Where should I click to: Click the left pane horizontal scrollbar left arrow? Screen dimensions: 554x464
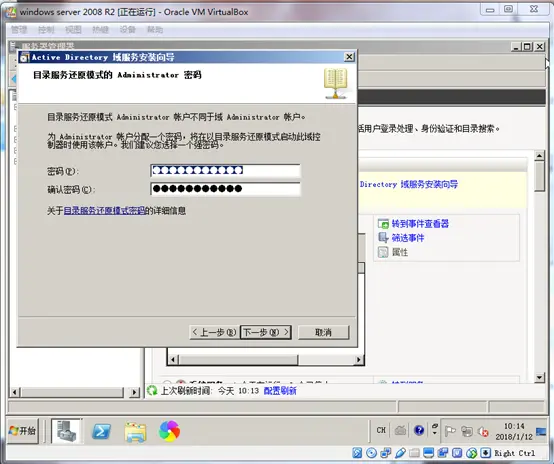click(14, 392)
